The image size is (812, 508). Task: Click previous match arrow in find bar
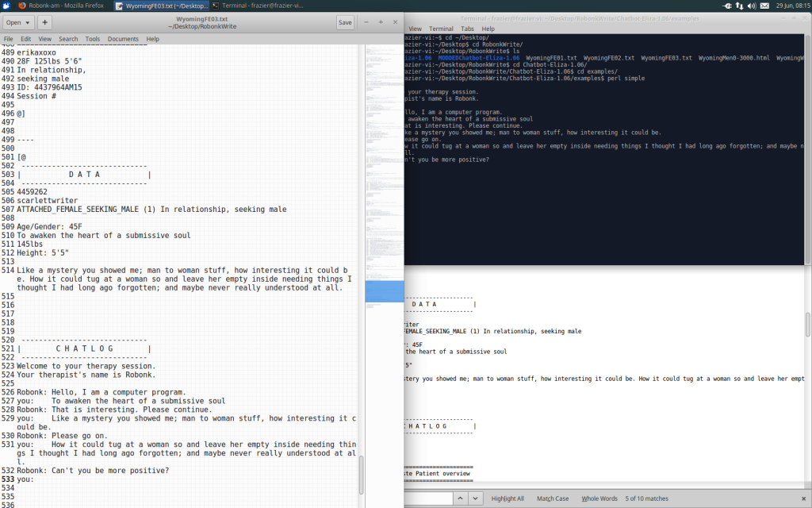(x=461, y=498)
